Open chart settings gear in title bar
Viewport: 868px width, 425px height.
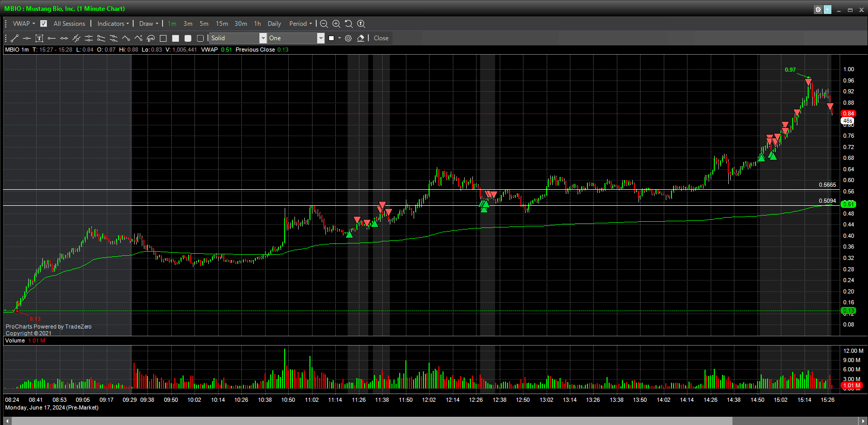click(x=818, y=9)
